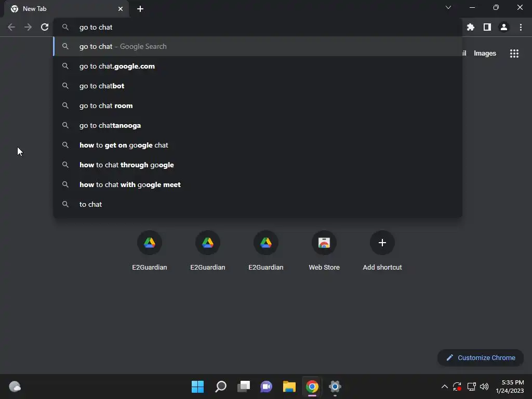Choose 'go to chat - Google Search' suggestion
Image resolution: width=532 pixels, height=399 pixels.
258,46
